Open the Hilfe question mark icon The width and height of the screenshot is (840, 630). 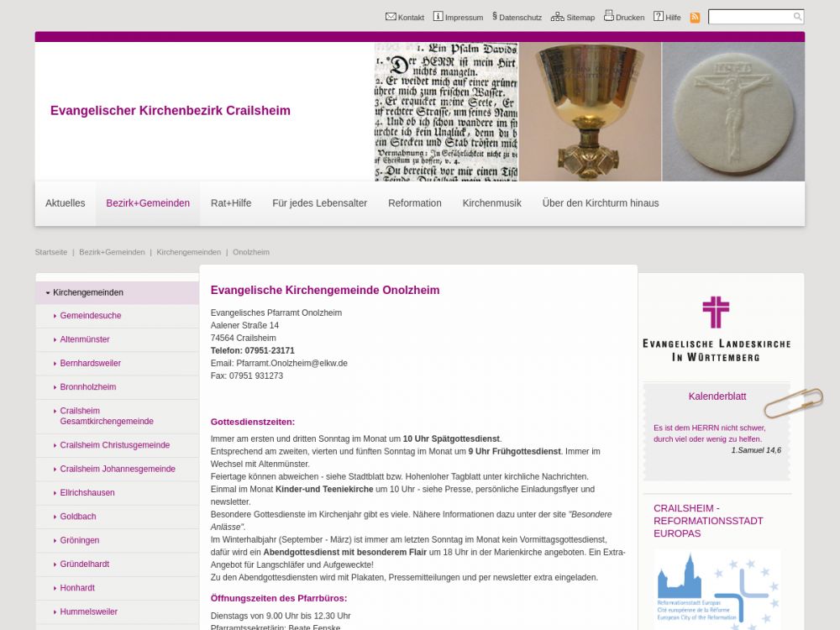659,17
